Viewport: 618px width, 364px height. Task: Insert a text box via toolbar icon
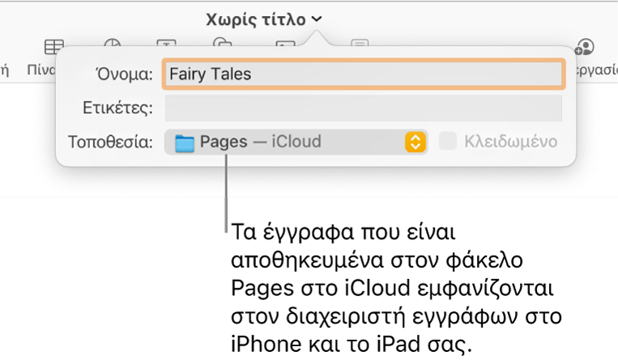(x=165, y=45)
